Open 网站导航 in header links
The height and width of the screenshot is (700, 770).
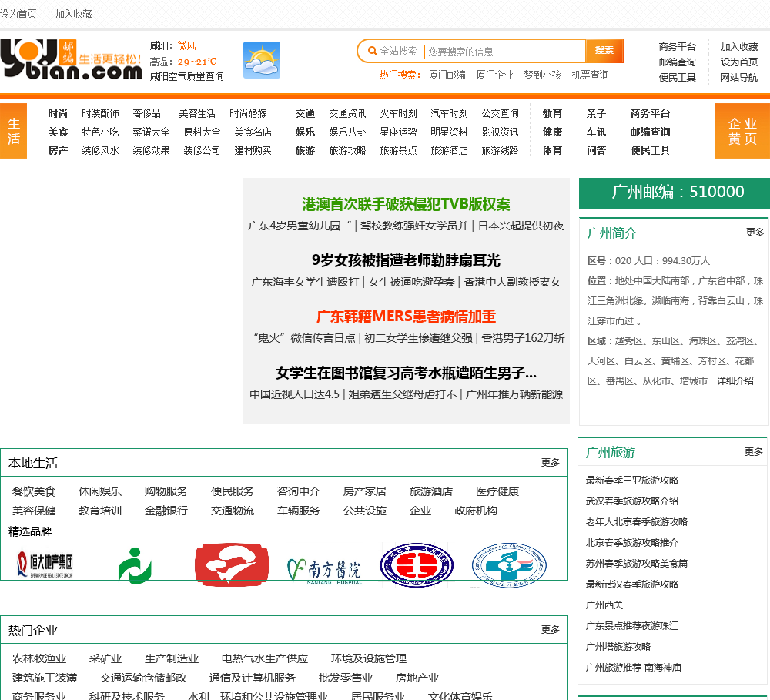(x=739, y=77)
